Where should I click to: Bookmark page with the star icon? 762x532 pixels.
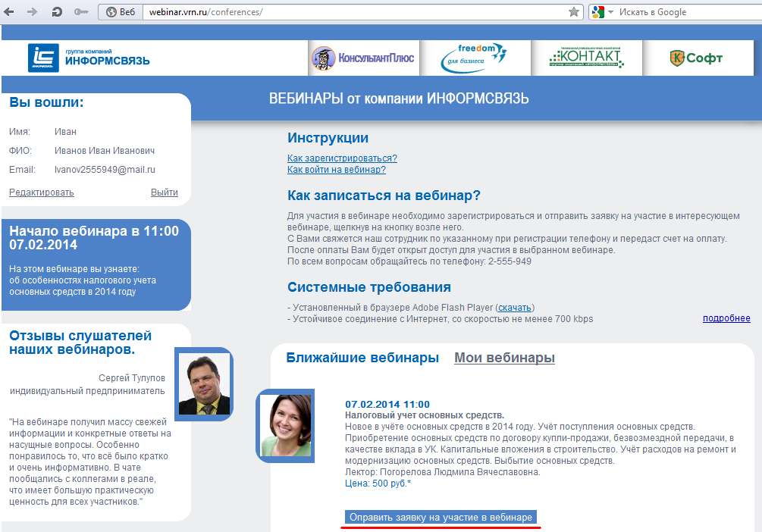point(574,11)
